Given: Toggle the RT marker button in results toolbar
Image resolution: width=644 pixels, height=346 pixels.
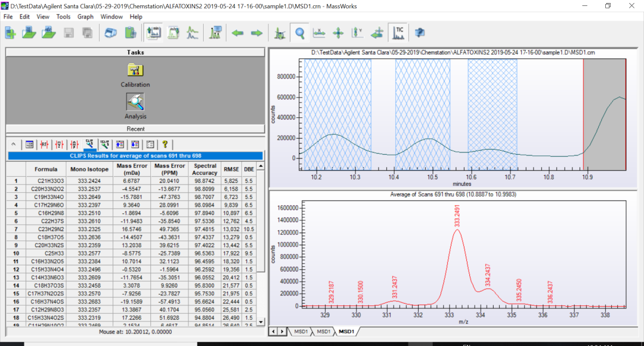Looking at the screenshot, I should (44, 144).
